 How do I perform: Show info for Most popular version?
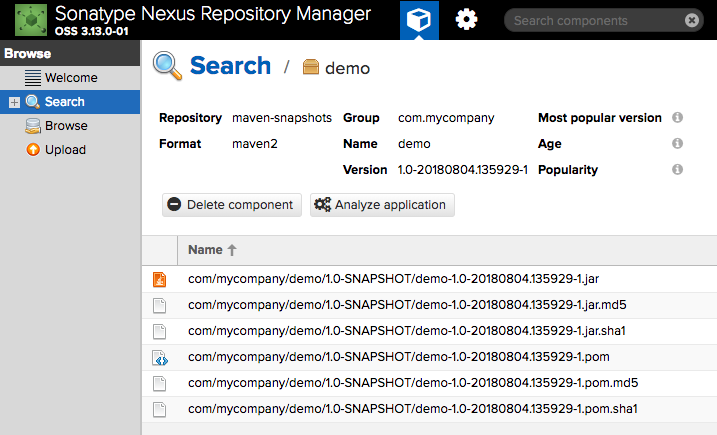pos(677,118)
